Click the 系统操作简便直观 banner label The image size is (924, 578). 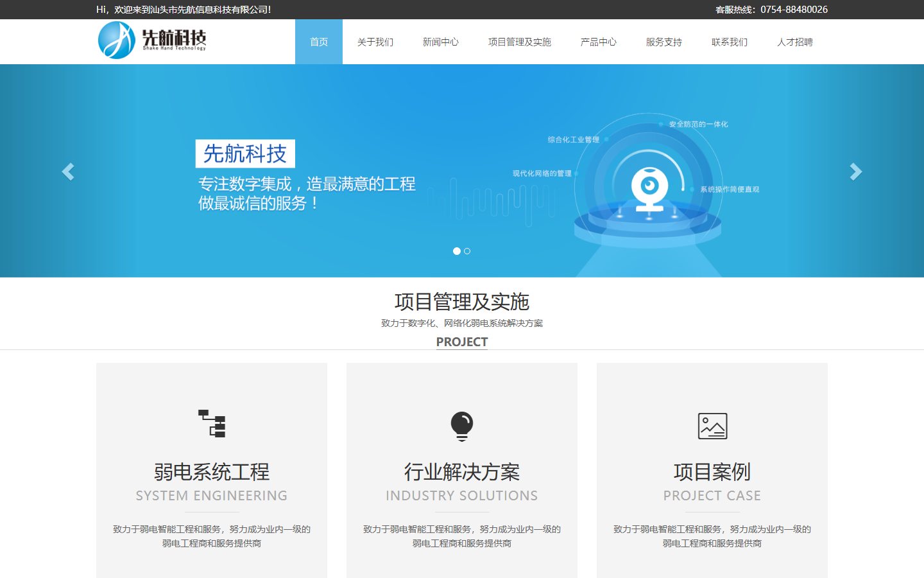click(x=730, y=189)
